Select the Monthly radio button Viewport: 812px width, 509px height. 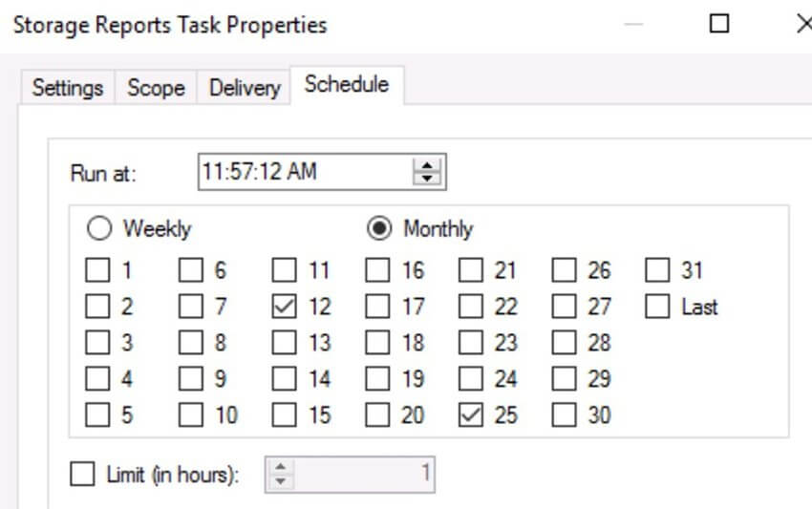point(379,228)
